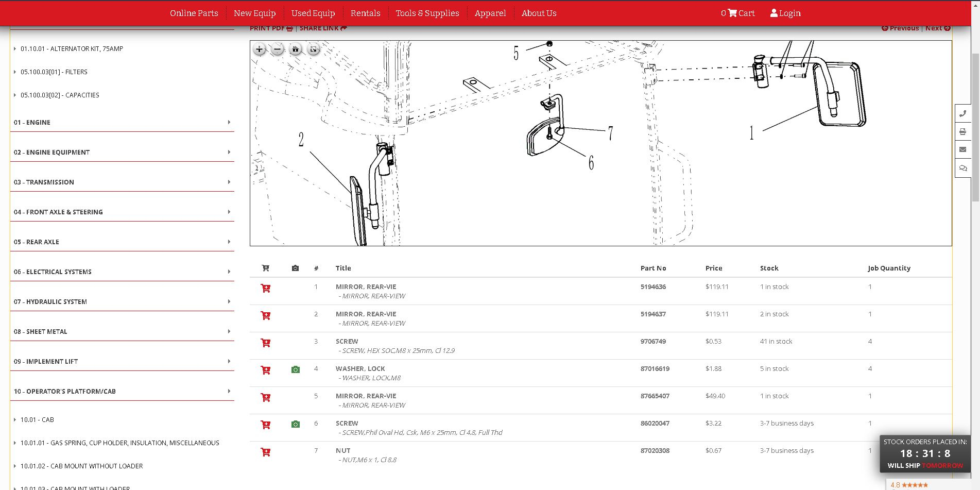Open 01.10.01 - ALTERNATOR KIT, 75AMP
980x490 pixels.
(x=72, y=49)
